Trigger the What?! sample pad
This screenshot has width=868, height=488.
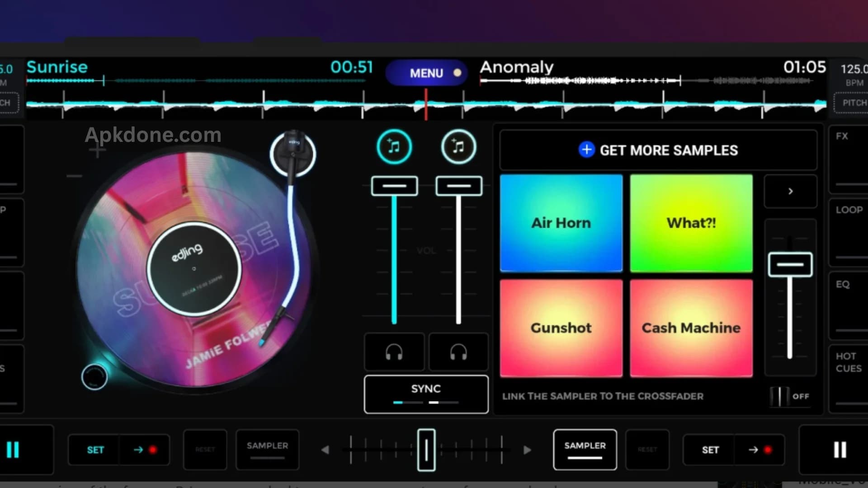(691, 223)
